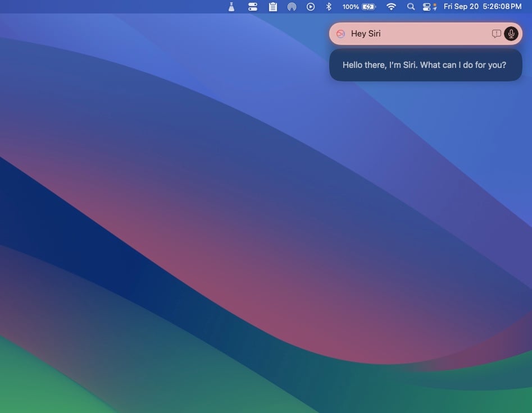Toggle the Siri microphone button
This screenshot has height=413, width=532.
[x=511, y=34]
